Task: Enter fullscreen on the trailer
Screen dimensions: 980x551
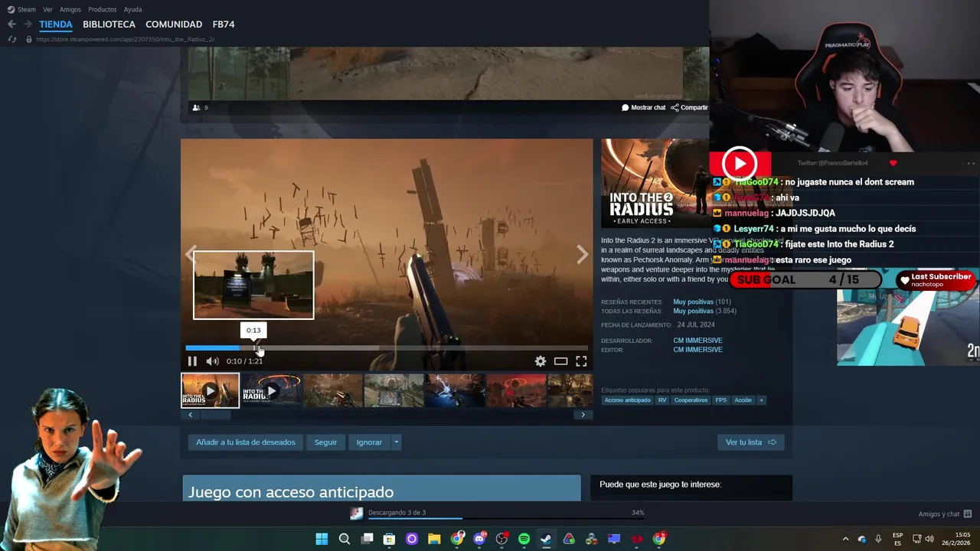Action: (x=581, y=361)
